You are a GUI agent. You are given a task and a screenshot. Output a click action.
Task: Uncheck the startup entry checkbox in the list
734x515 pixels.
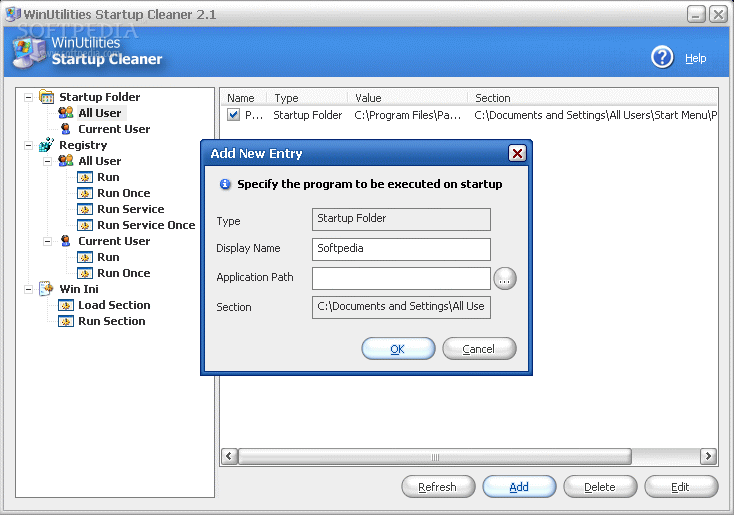tap(233, 115)
